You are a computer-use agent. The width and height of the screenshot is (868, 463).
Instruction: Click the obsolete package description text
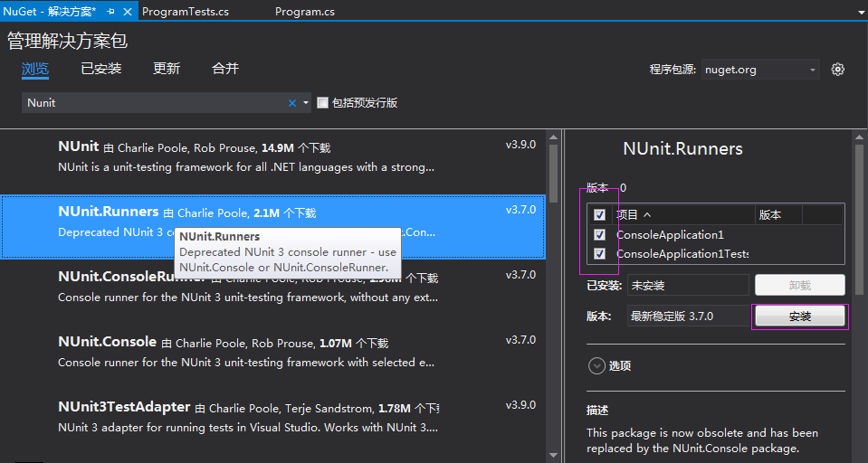(x=702, y=440)
